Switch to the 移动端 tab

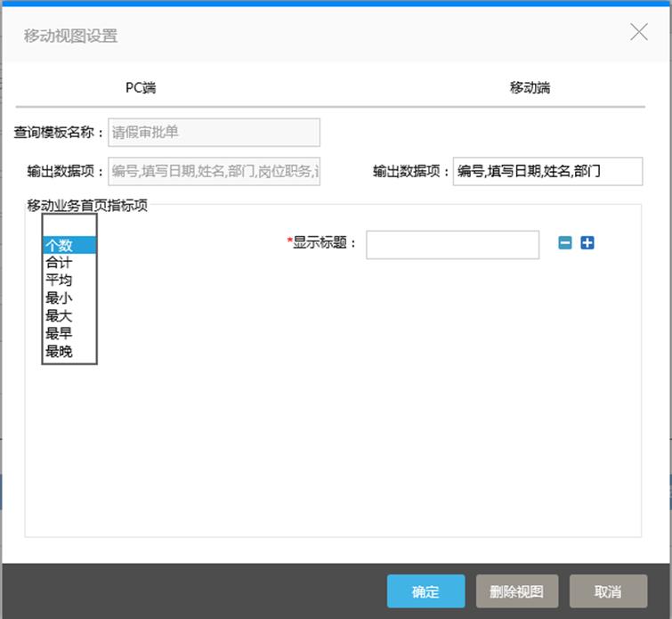(530, 87)
